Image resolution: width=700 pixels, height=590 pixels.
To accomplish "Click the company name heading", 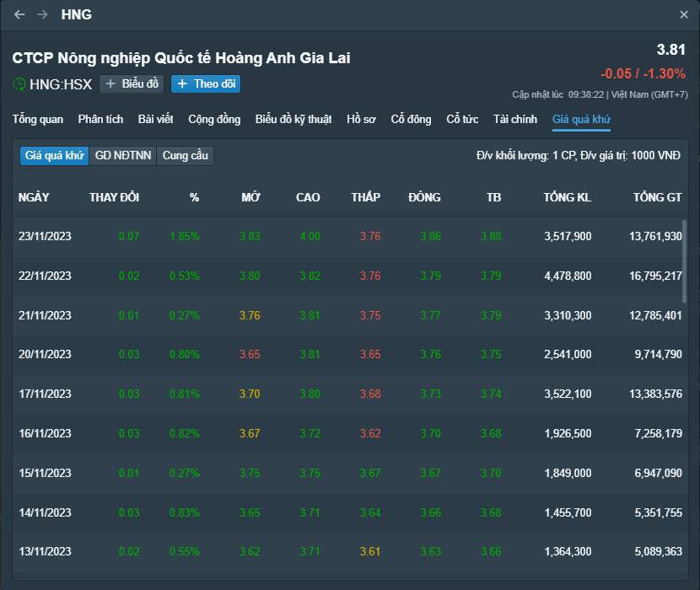I will point(181,58).
